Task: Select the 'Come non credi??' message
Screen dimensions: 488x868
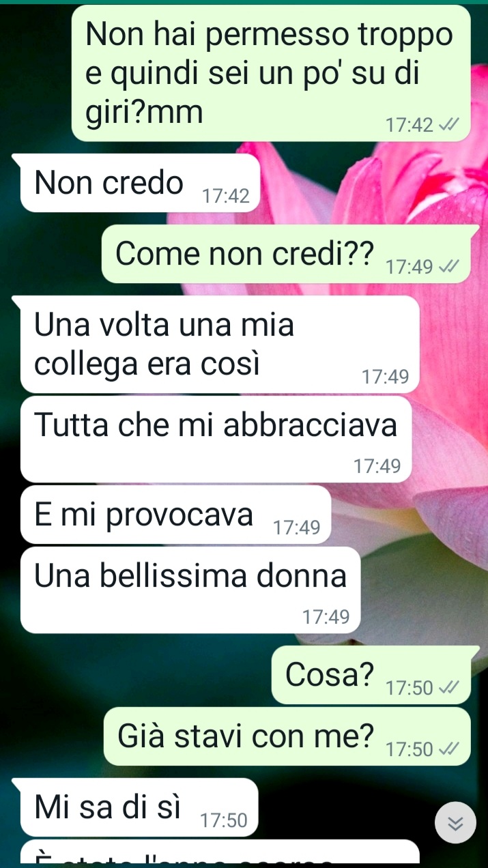Action: (x=286, y=254)
